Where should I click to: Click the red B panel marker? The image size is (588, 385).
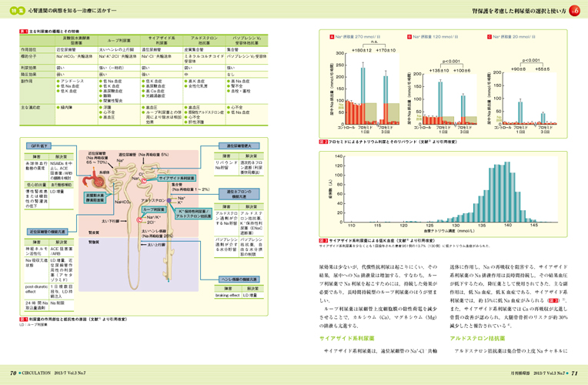(x=409, y=37)
